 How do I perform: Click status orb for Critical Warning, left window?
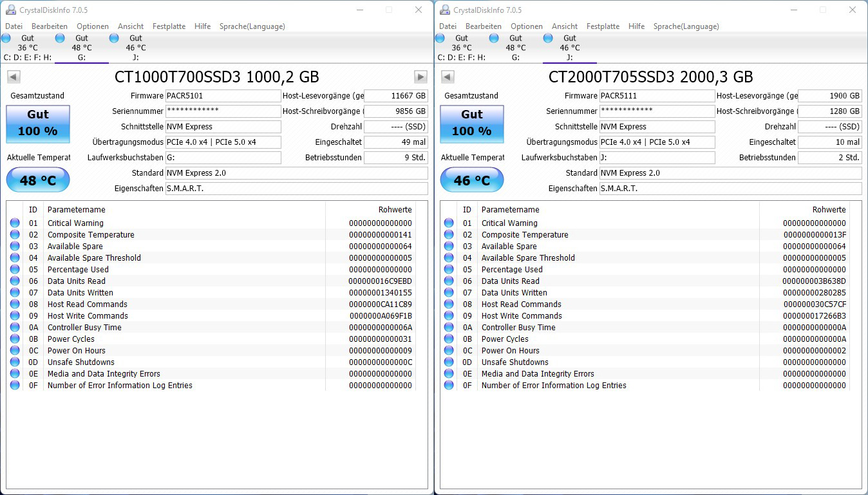pyautogui.click(x=15, y=223)
